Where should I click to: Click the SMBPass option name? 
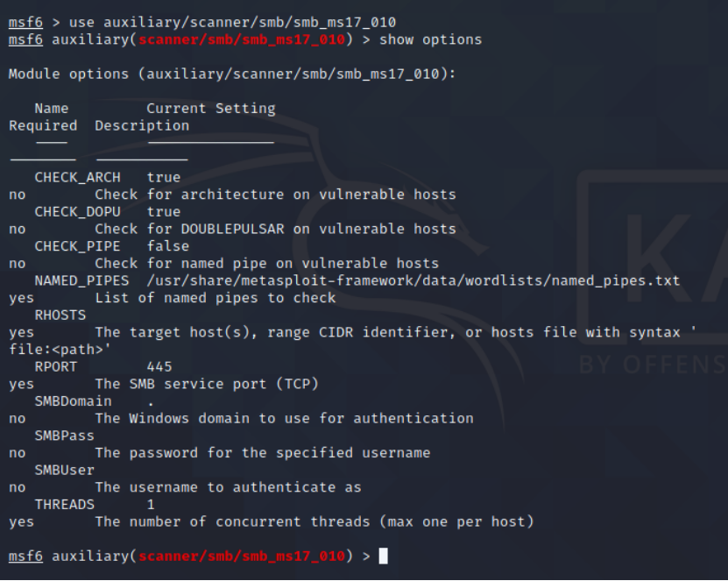click(65, 436)
